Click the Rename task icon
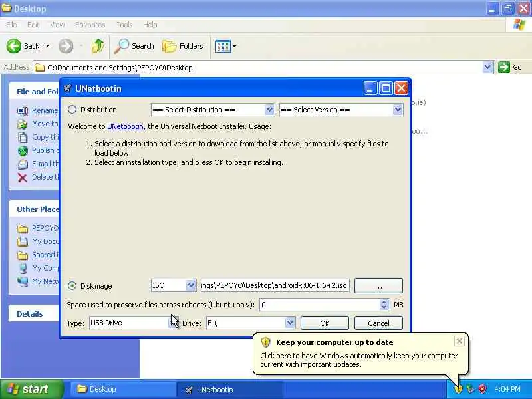532x399 pixels. (23, 110)
